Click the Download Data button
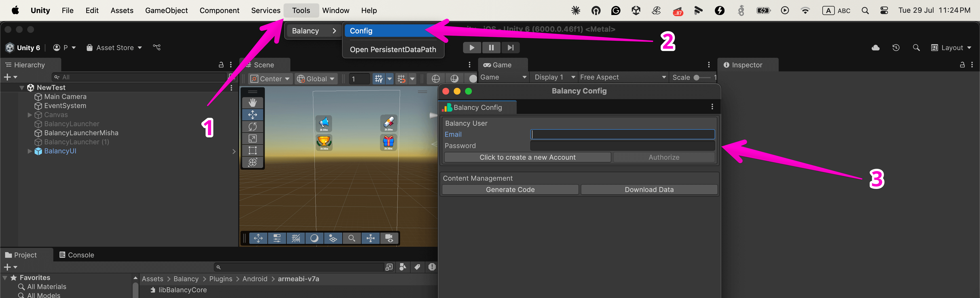Screen dimensions: 980x298 pos(649,190)
